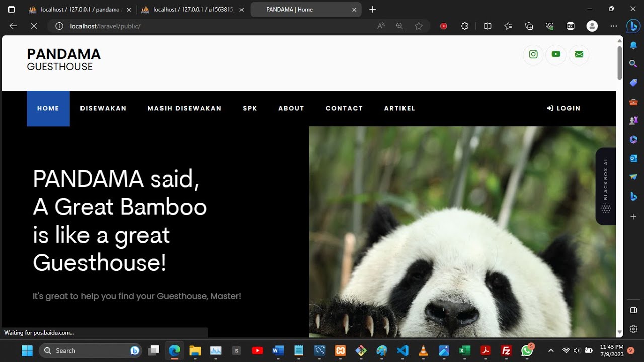Add this page to favorites
This screenshot has height=362, width=644.
pyautogui.click(x=419, y=26)
